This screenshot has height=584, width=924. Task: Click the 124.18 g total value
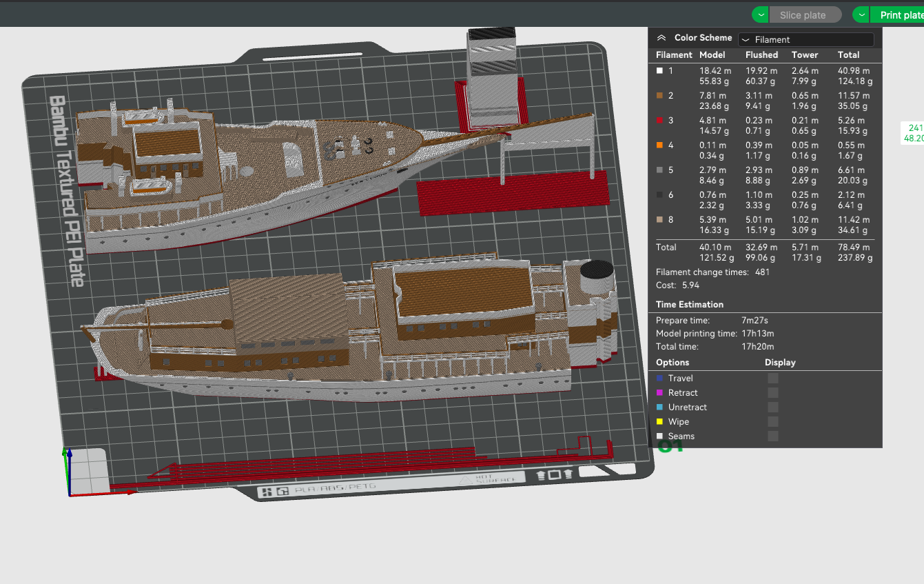coord(854,81)
